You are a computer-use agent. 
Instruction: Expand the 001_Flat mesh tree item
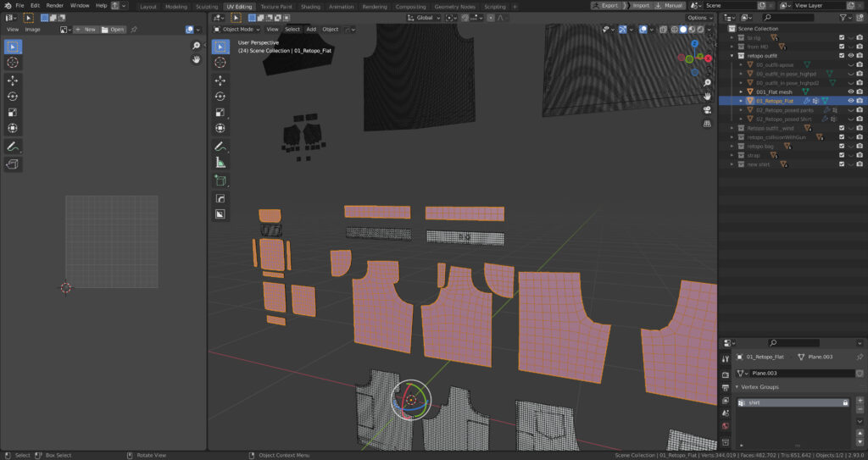pyautogui.click(x=741, y=91)
